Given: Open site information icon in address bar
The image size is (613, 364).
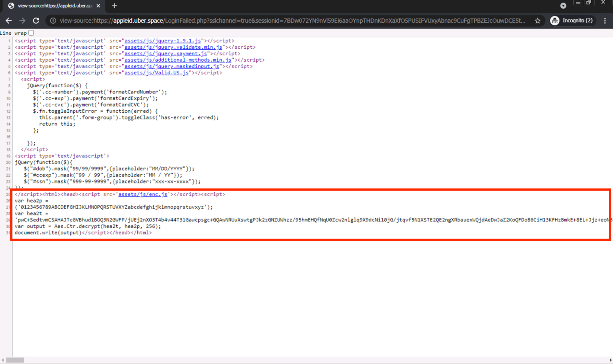Looking at the screenshot, I should coord(53,21).
